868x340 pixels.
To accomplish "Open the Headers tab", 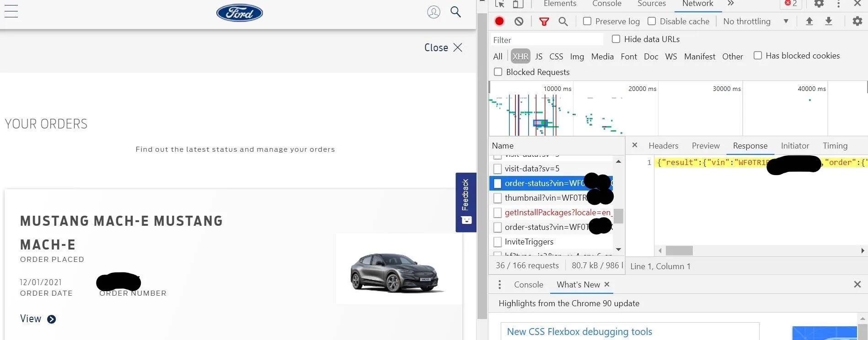I will (x=663, y=145).
